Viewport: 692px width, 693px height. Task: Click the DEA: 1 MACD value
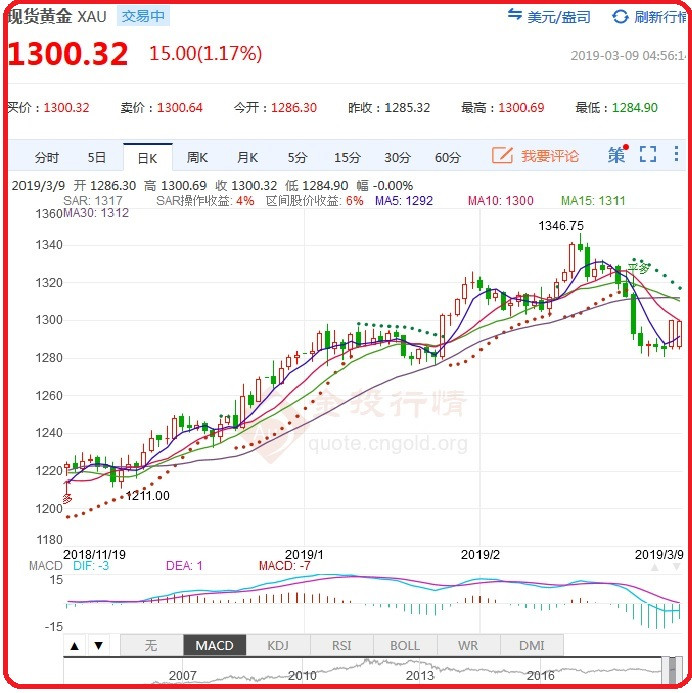pos(184,566)
